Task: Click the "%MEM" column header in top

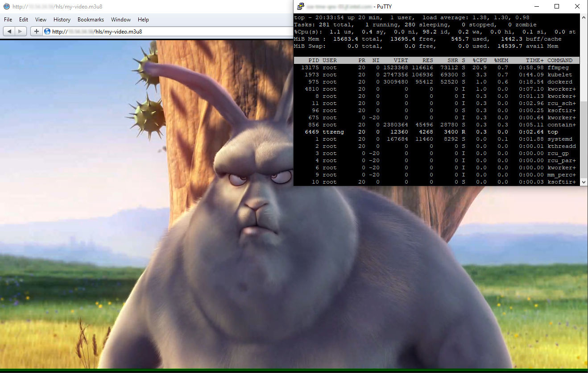Action: (x=501, y=60)
